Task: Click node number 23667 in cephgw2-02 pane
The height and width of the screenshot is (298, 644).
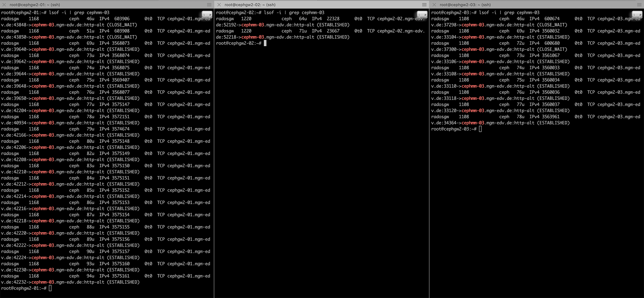Action: (333, 31)
